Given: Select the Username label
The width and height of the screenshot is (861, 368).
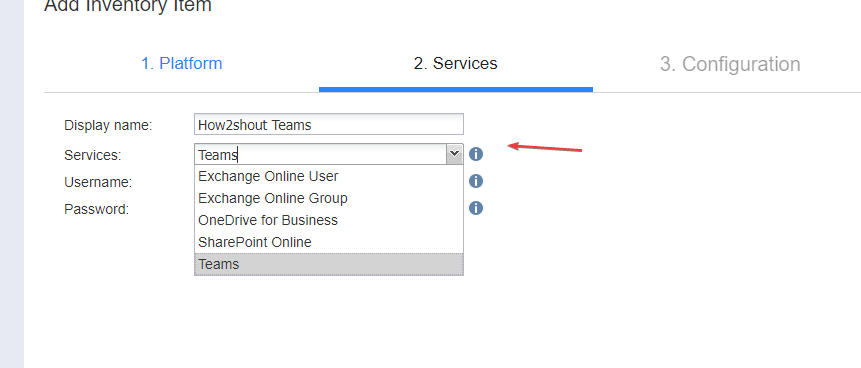Looking at the screenshot, I should (98, 182).
